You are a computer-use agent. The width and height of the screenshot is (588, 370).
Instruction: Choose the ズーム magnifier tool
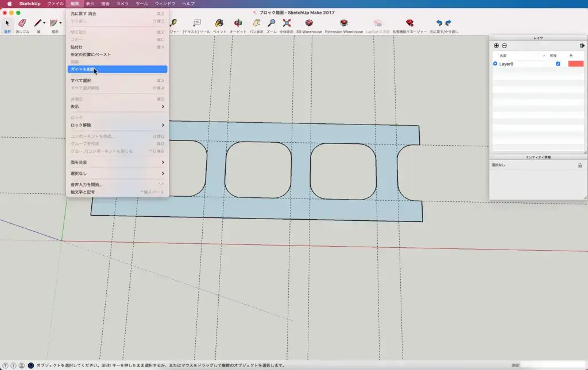(272, 23)
